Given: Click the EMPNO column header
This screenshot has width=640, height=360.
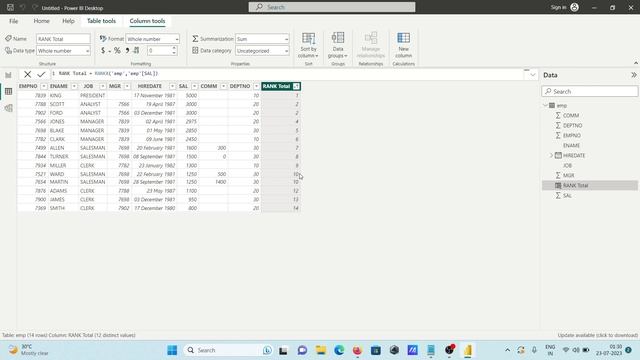Looking at the screenshot, I should coord(28,86).
